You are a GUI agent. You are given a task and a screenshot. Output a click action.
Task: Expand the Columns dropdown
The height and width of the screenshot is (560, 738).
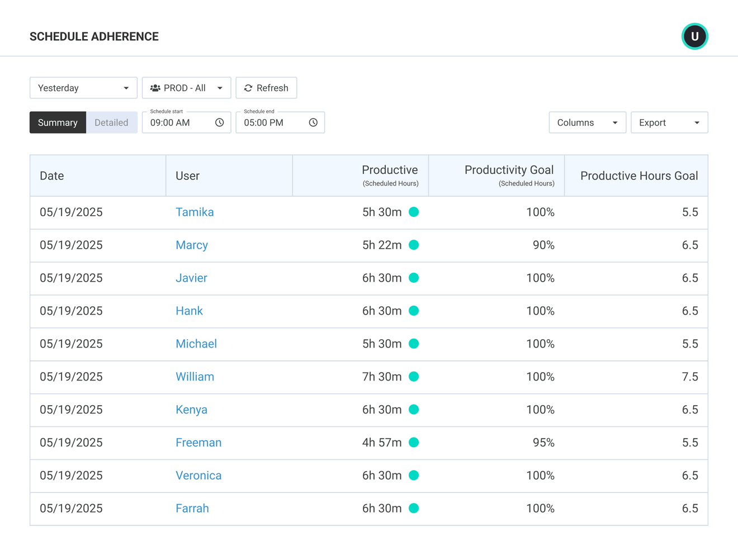[587, 122]
